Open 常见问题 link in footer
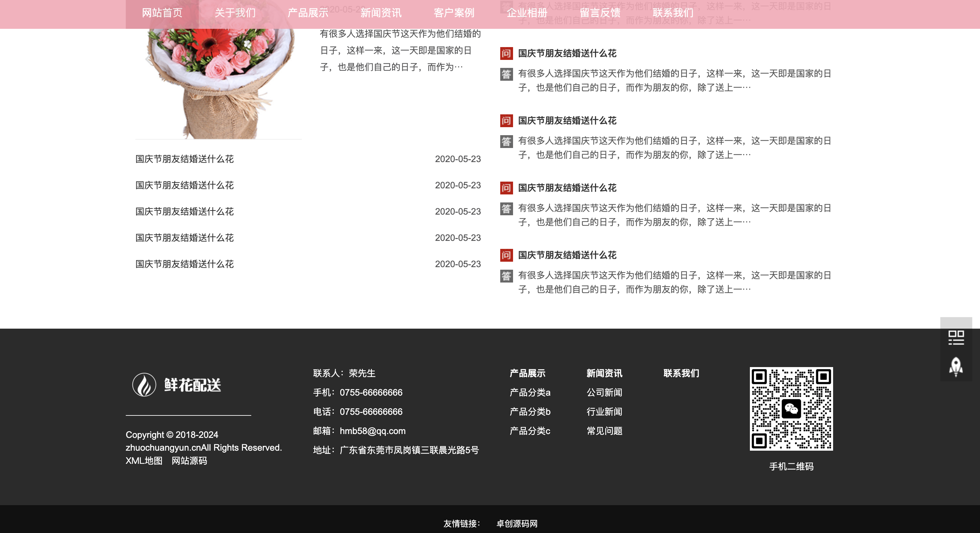 [604, 430]
